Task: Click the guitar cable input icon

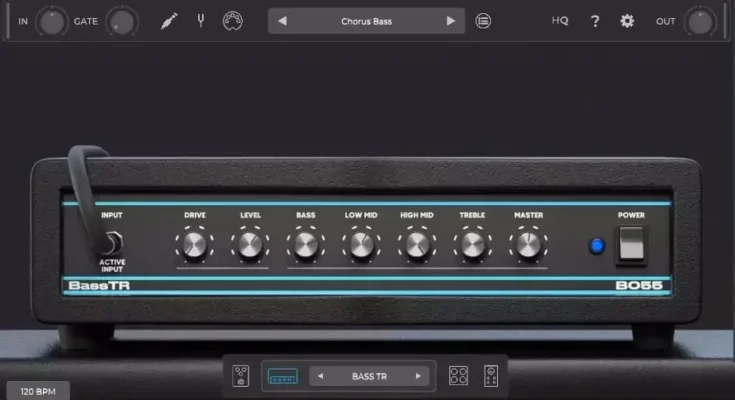Action: (x=169, y=21)
